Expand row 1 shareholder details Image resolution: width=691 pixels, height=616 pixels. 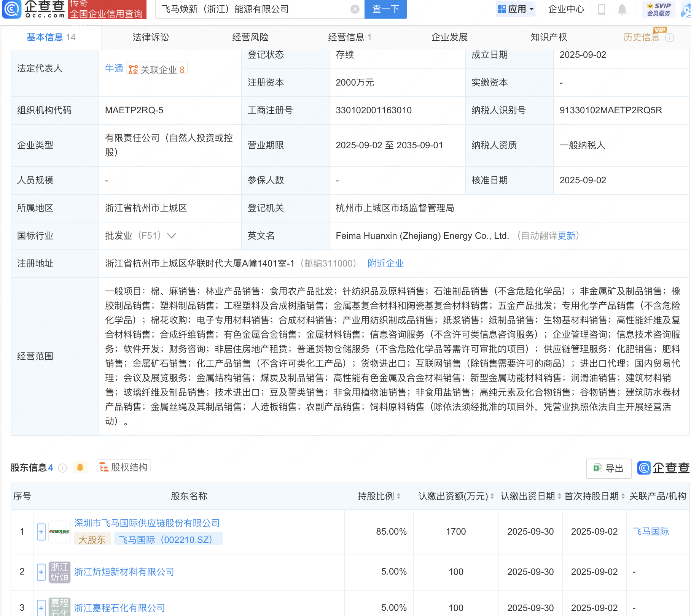(x=41, y=532)
